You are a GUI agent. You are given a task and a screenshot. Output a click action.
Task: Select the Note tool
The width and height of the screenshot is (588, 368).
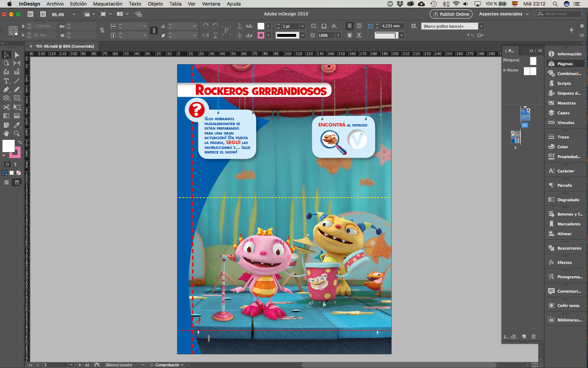tap(6, 125)
